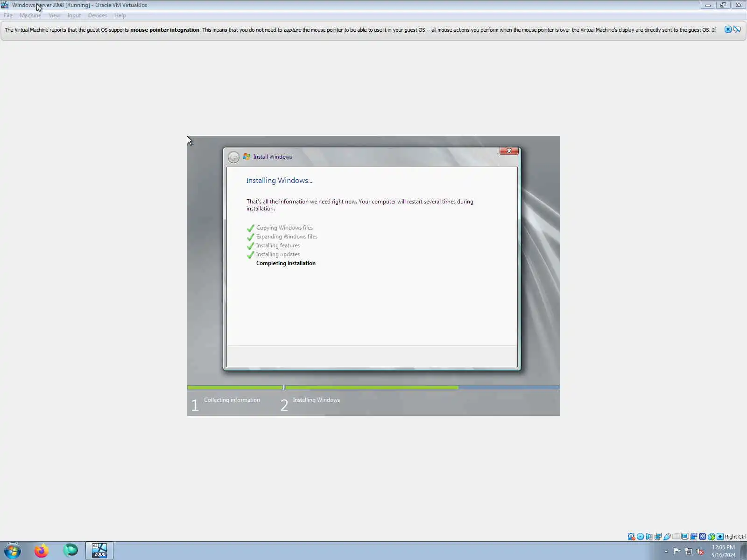Image resolution: width=747 pixels, height=560 pixels.
Task: Dismiss the mouse pointer integration notification
Action: tap(728, 29)
